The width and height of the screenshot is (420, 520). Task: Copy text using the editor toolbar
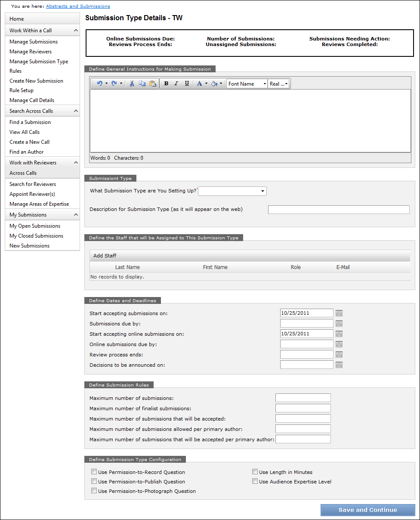(x=142, y=83)
